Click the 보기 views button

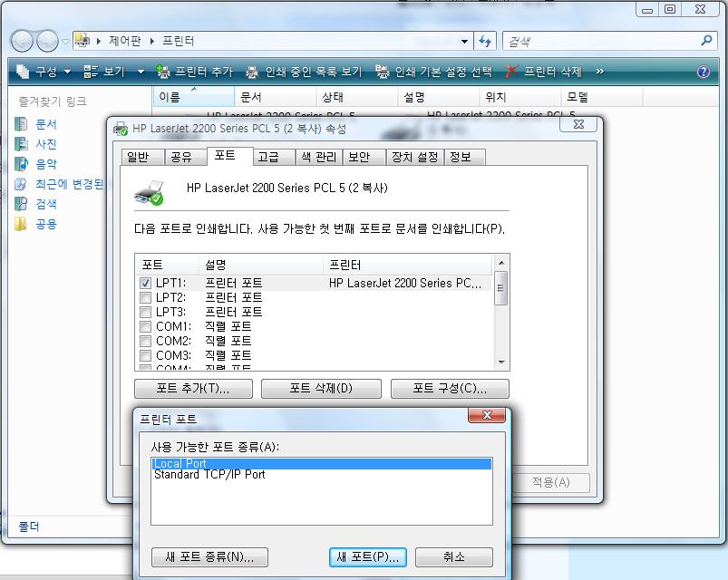pyautogui.click(x=104, y=72)
